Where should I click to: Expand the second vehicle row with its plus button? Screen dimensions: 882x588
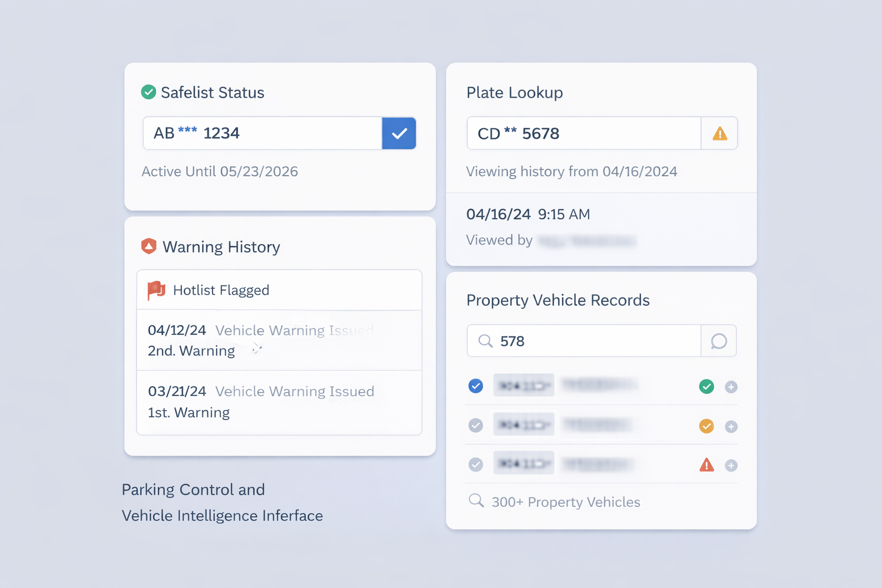coord(731,426)
